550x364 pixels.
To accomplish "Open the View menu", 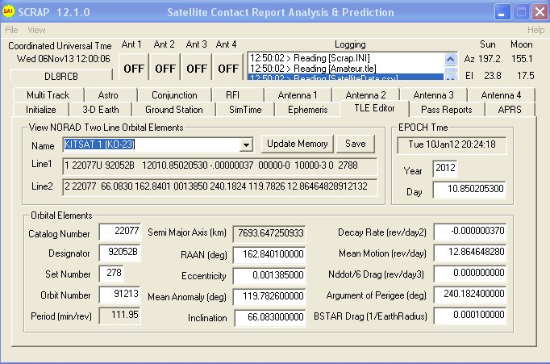I will pyautogui.click(x=36, y=30).
